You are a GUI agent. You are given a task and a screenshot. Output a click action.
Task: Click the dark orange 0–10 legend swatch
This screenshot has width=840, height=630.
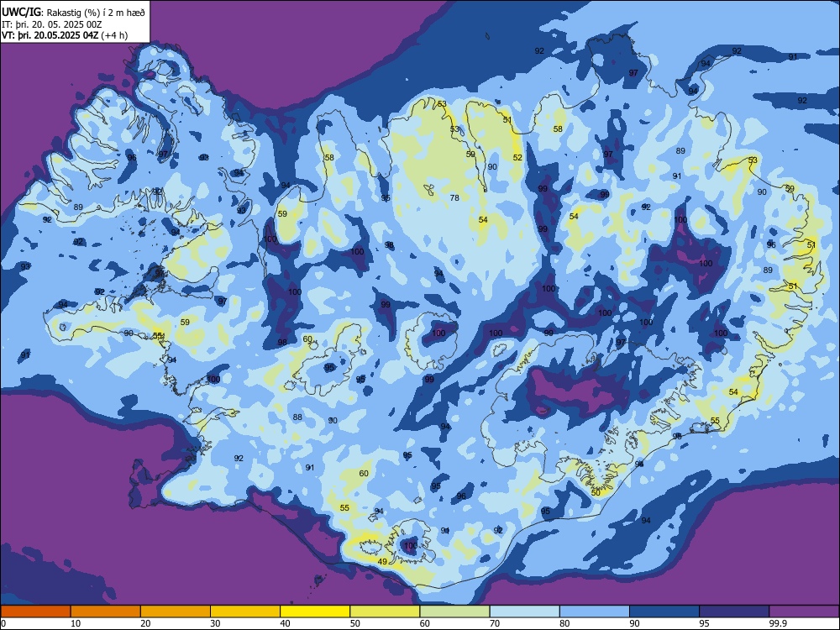pos(35,612)
